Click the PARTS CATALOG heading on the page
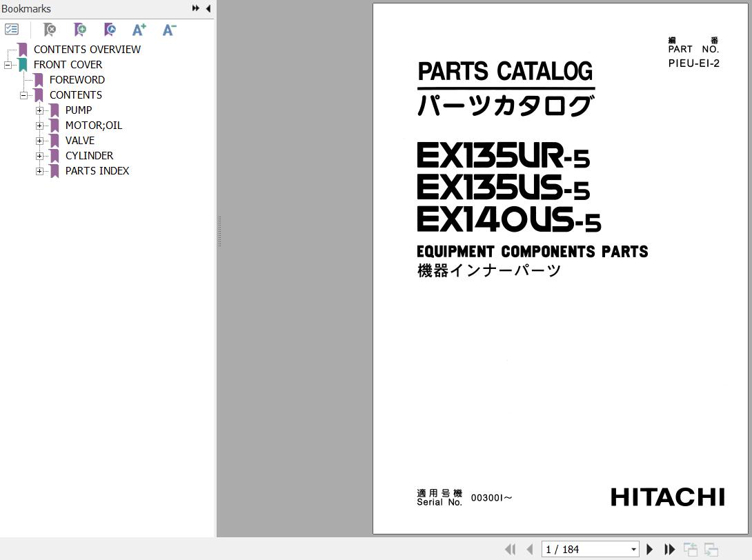The image size is (752, 560). [505, 72]
